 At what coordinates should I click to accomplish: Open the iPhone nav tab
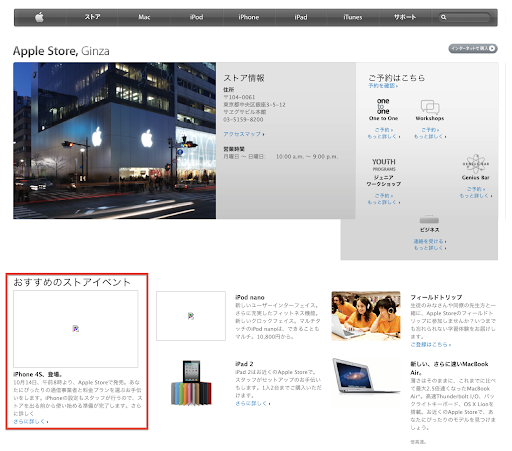249,17
